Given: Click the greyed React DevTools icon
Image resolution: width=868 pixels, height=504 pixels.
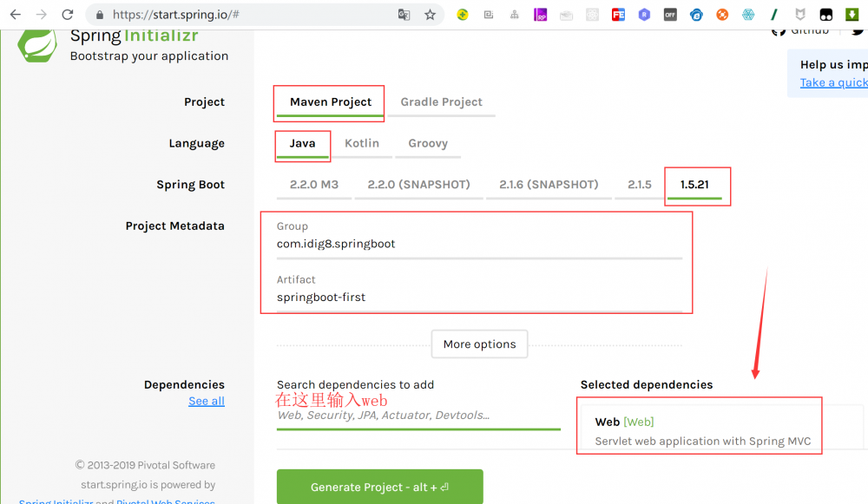Looking at the screenshot, I should [592, 15].
